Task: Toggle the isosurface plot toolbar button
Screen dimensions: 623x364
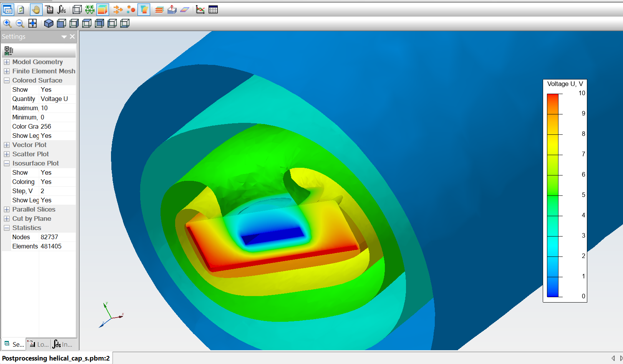Action: click(x=144, y=10)
